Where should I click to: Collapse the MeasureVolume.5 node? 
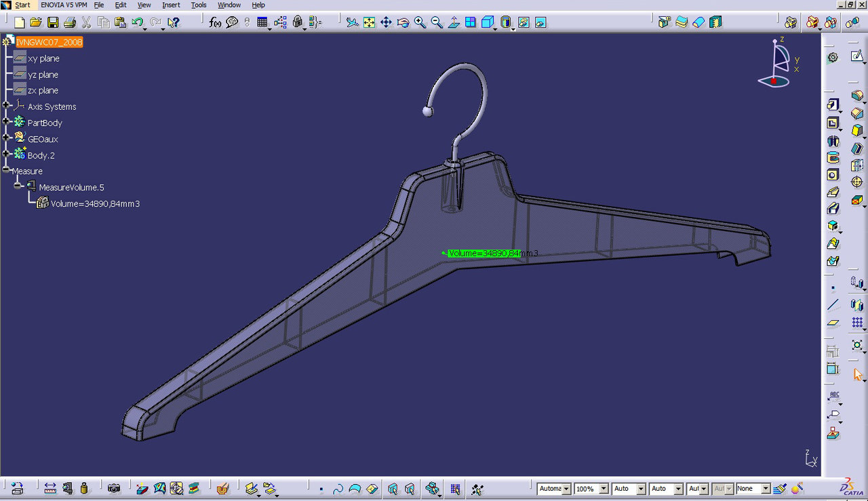click(18, 186)
